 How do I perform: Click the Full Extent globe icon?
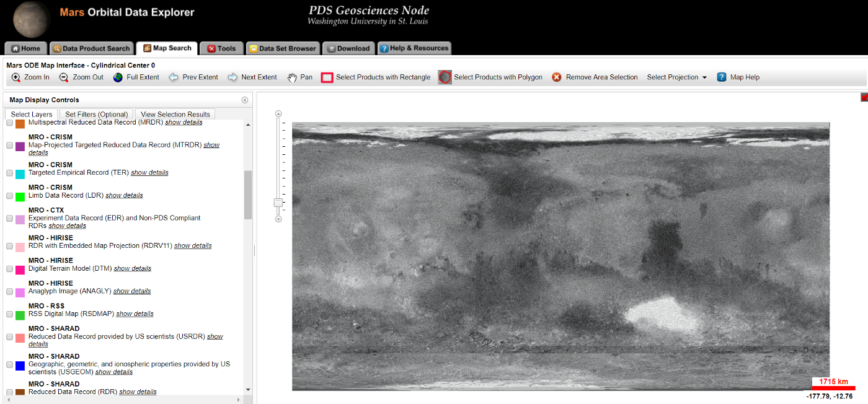coord(118,77)
